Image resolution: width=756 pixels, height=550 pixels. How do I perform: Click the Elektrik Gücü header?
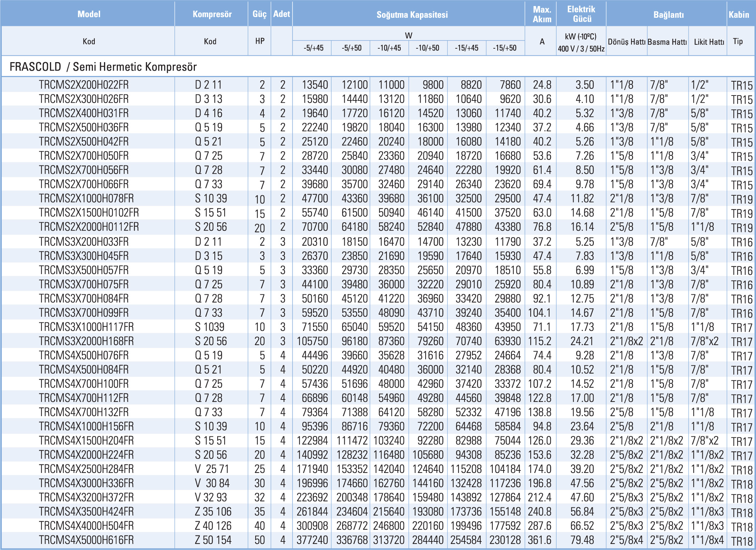point(581,14)
